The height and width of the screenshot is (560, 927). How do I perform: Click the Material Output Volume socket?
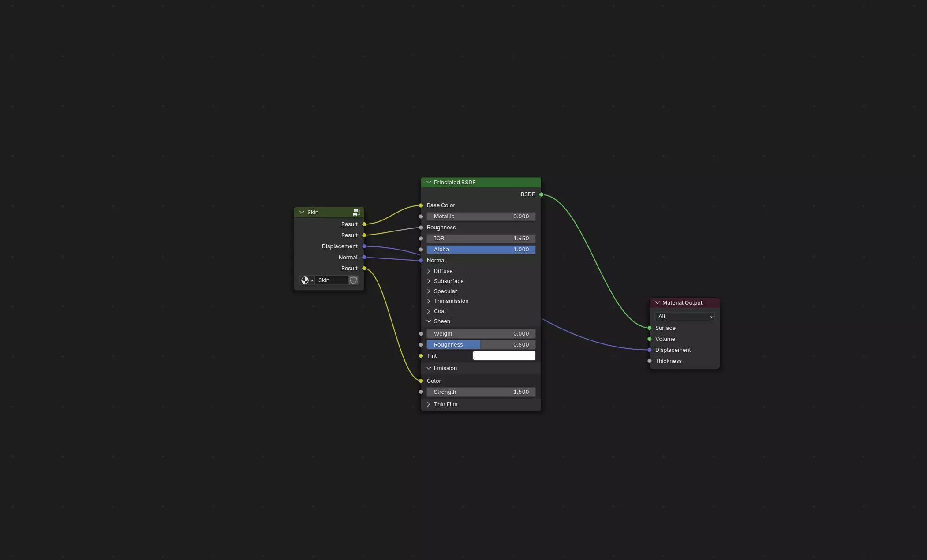(x=650, y=339)
